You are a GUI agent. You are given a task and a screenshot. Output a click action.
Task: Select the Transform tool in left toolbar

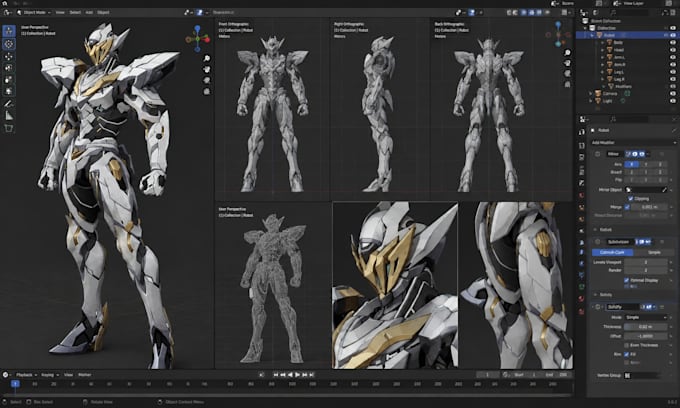[x=9, y=91]
